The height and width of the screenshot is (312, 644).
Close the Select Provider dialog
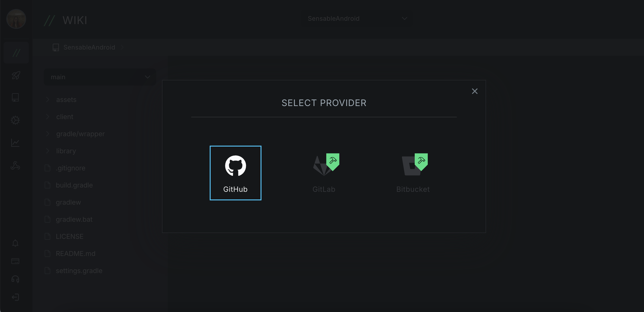pos(474,91)
